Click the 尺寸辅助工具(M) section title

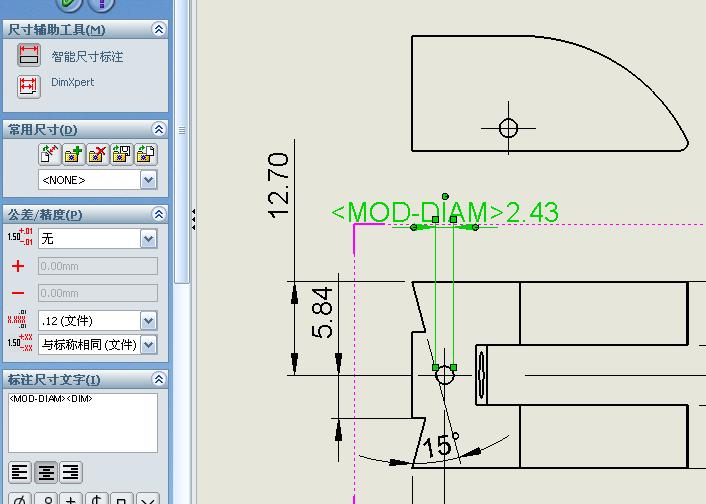pyautogui.click(x=56, y=30)
